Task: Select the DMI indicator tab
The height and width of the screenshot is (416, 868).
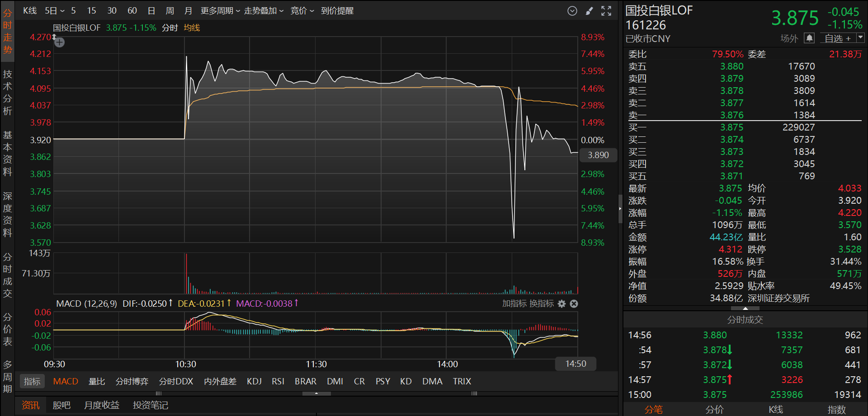Action: click(x=335, y=381)
